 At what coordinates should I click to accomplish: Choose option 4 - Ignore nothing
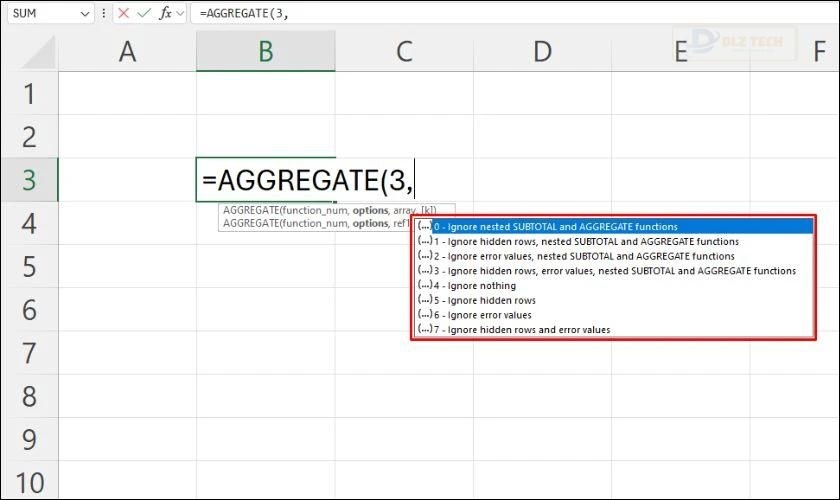614,286
